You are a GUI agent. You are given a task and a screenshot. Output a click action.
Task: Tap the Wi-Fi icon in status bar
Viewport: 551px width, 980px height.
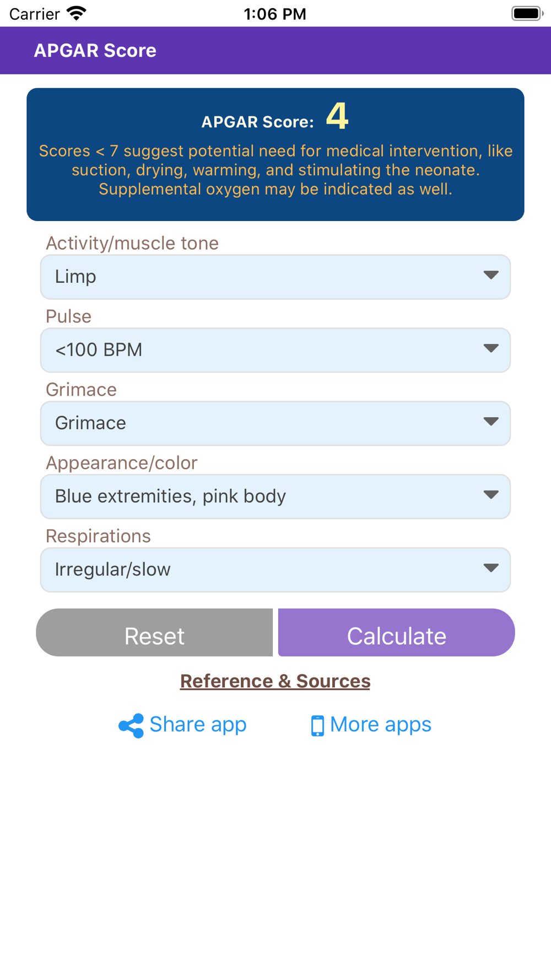click(x=77, y=13)
